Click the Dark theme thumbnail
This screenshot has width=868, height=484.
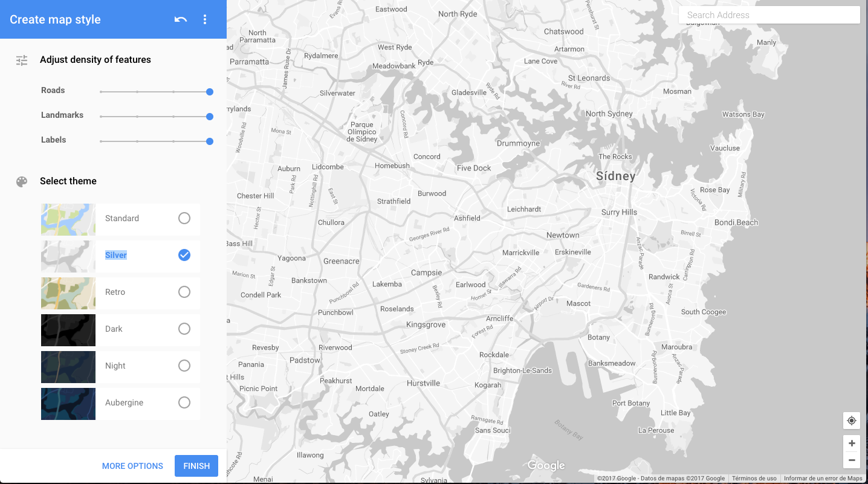point(68,330)
